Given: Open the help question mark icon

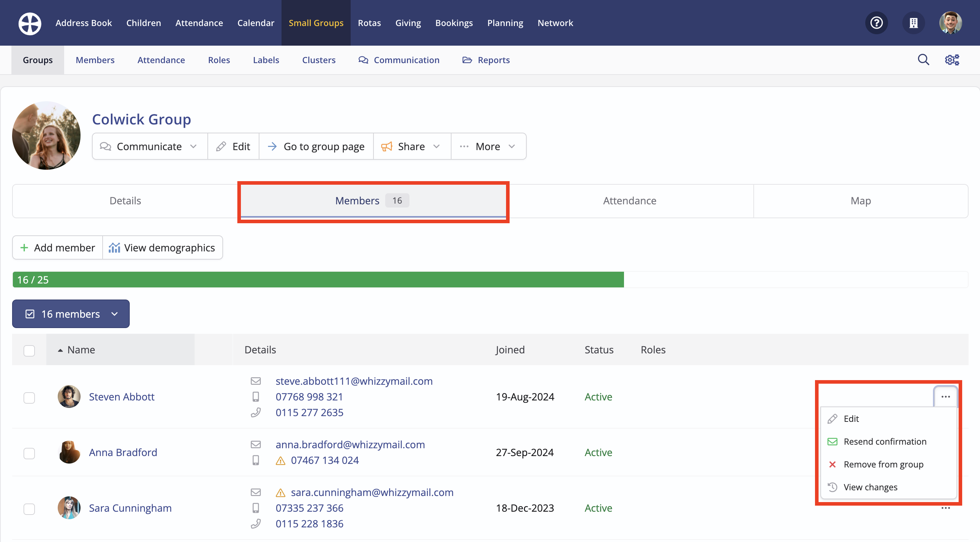Looking at the screenshot, I should pyautogui.click(x=877, y=23).
